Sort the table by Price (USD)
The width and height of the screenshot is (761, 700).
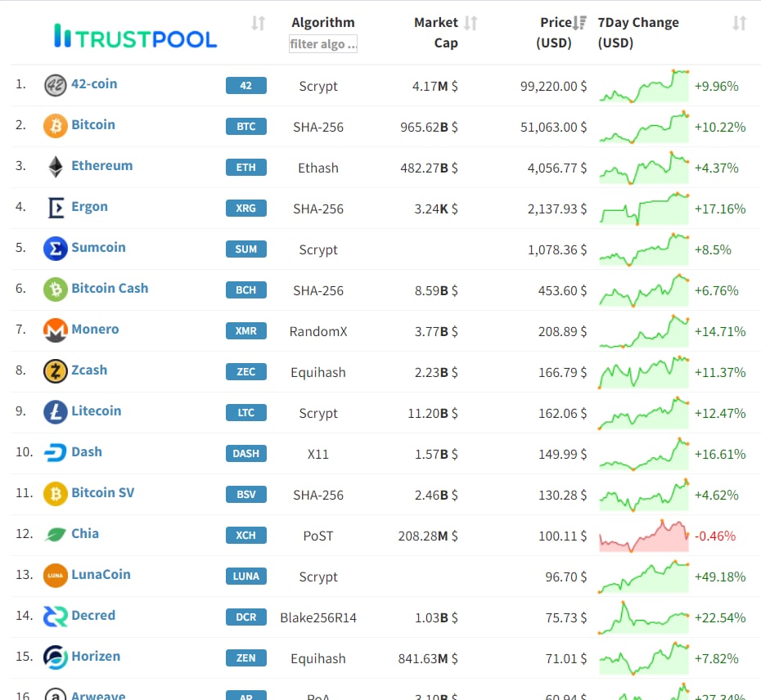579,23
